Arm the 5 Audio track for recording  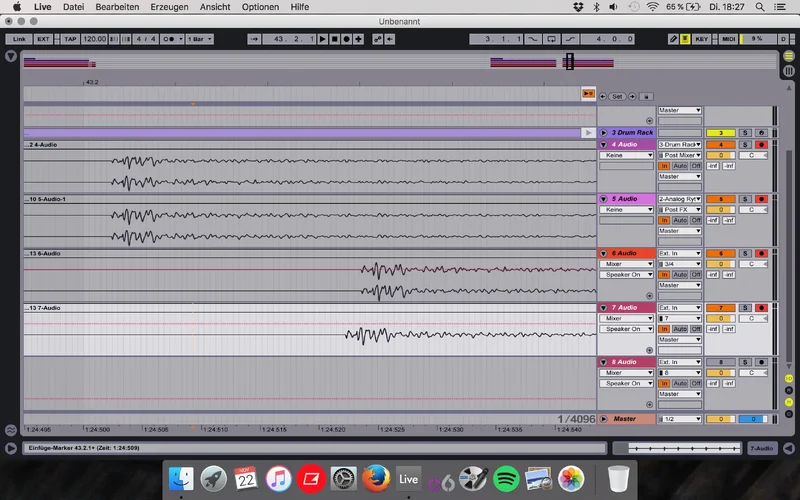(761, 199)
